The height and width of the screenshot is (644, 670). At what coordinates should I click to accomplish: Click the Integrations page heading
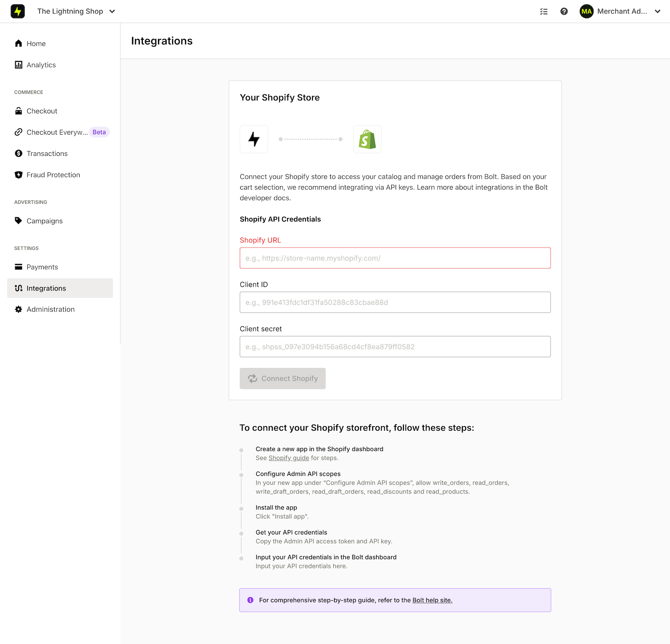pos(162,41)
